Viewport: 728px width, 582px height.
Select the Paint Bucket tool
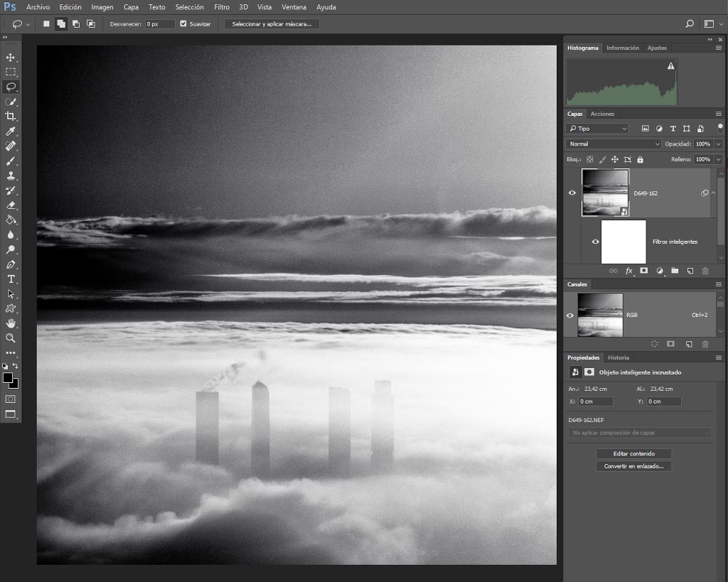pos(10,220)
